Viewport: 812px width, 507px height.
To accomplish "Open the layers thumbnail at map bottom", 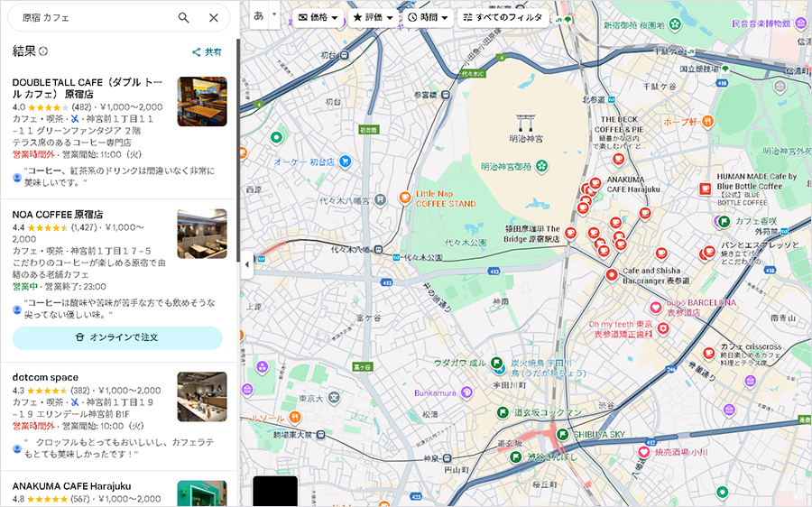I will click(274, 490).
